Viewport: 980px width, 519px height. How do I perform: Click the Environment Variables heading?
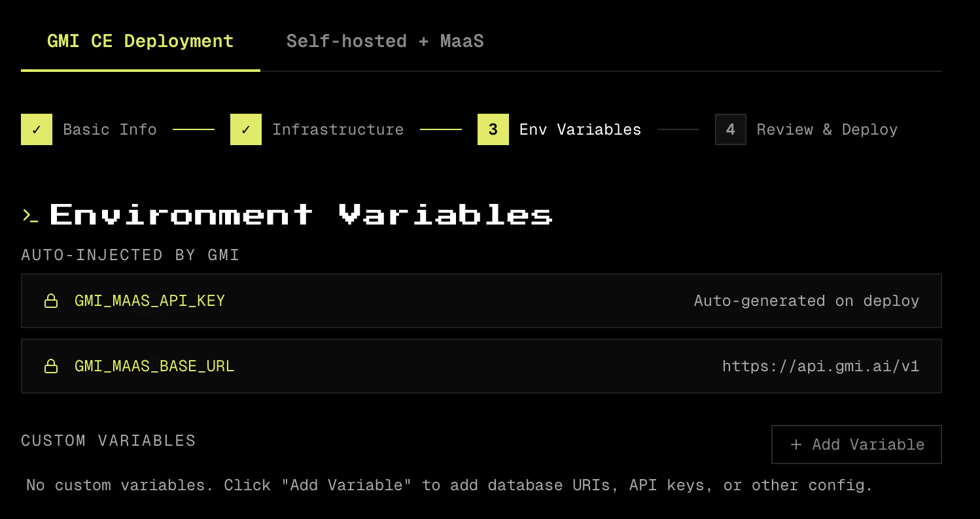pos(302,214)
